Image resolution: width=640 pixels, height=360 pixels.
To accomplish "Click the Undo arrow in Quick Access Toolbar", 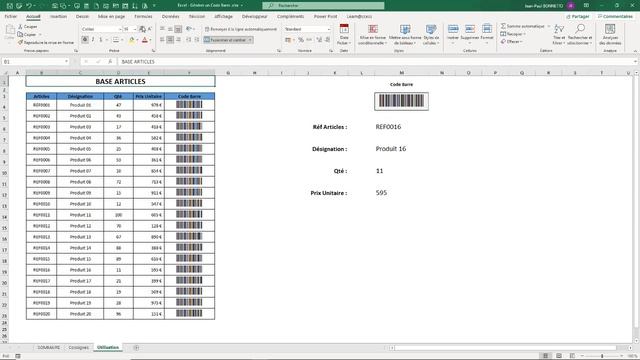I will (29, 6).
